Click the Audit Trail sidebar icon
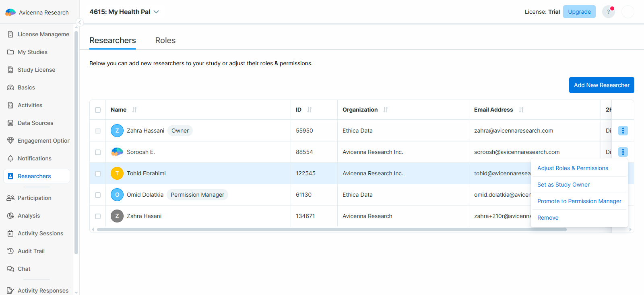The image size is (644, 295). tap(10, 251)
